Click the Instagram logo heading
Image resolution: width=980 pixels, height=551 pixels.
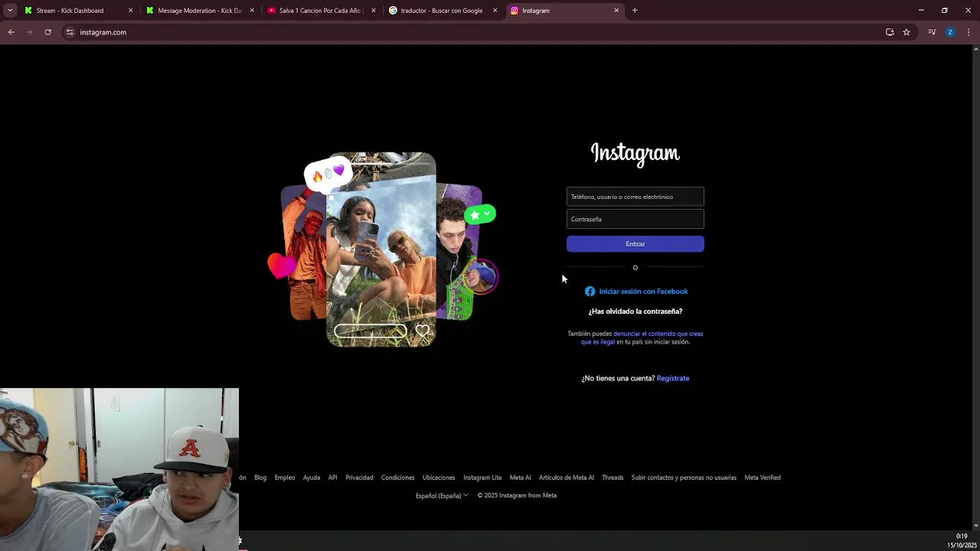(x=635, y=154)
